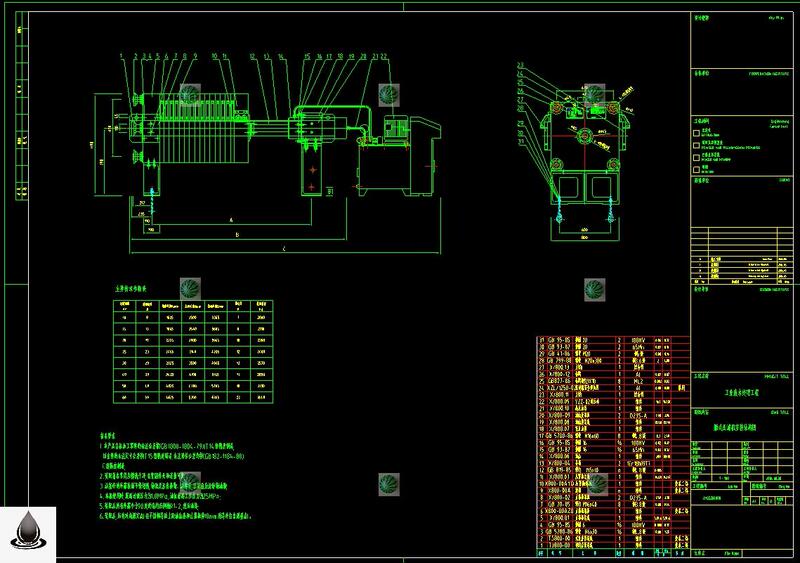
Task: Select callout number 1 on the side view
Action: click(x=121, y=56)
